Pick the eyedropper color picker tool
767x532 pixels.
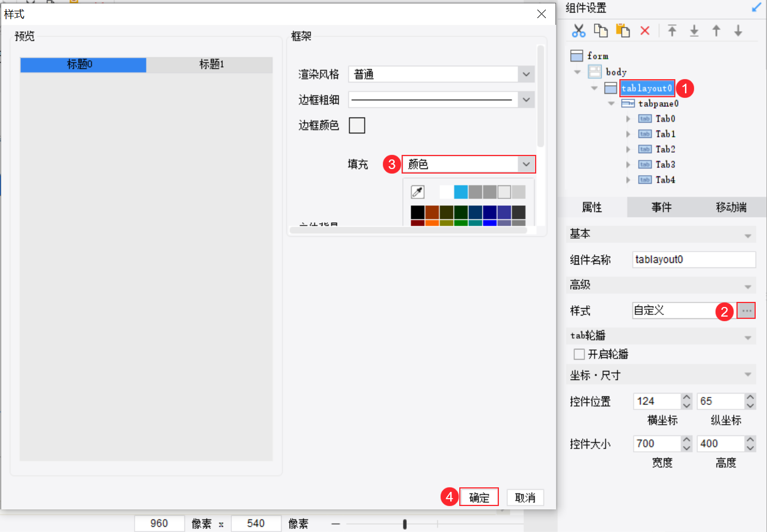click(x=417, y=192)
